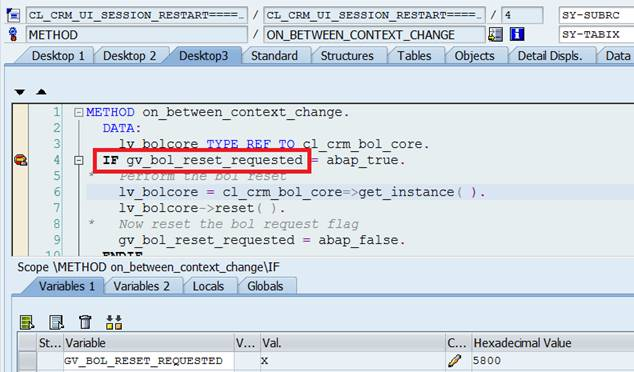Switch to the Desktop 2 tab
This screenshot has height=372, width=634.
click(x=129, y=56)
